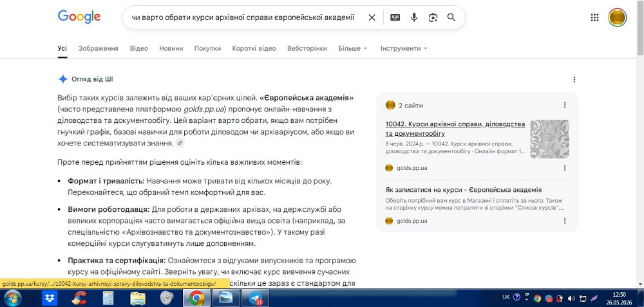
Task: Click the Show desktop strip
Action: click(x=641, y=298)
